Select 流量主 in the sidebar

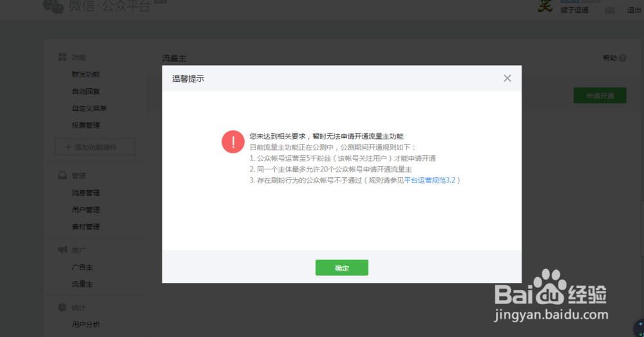82,284
